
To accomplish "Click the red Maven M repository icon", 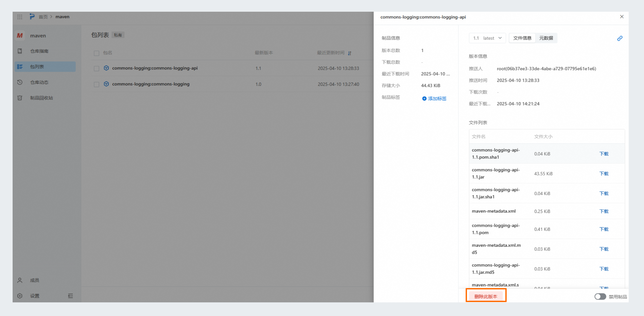I will (x=20, y=36).
